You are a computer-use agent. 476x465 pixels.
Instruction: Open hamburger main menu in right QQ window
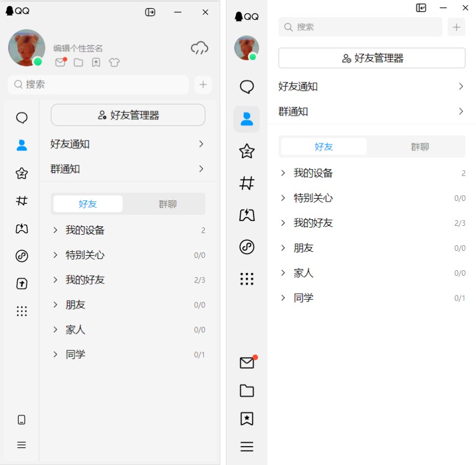click(247, 447)
